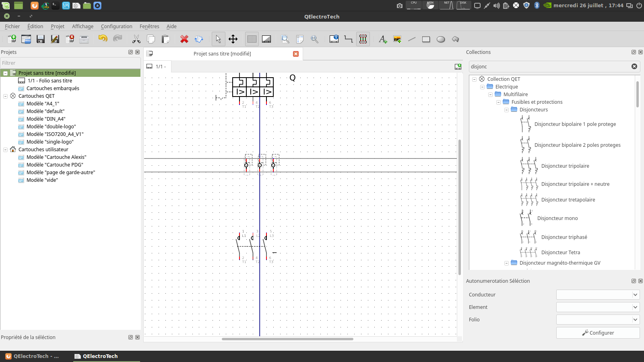Click the Collections panel vertical scrollbar

[637, 95]
